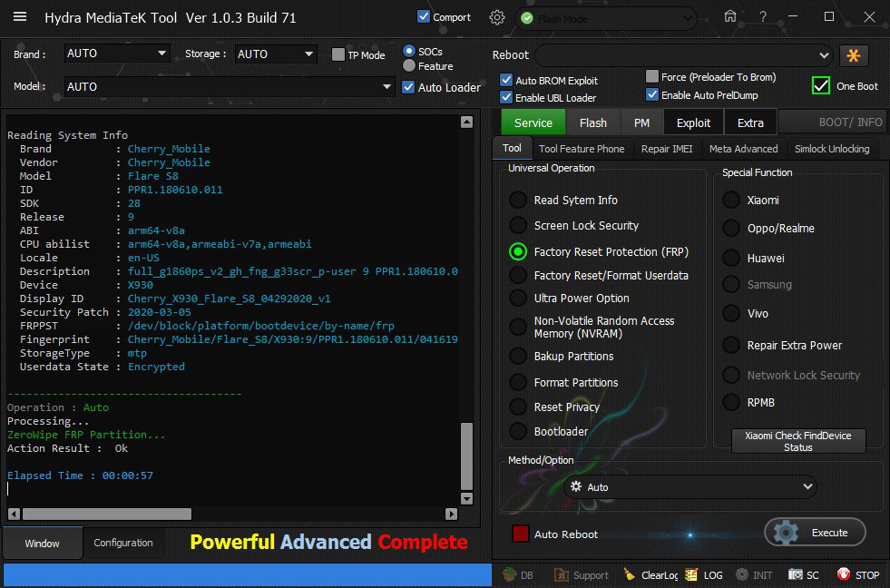This screenshot has height=588, width=890.
Task: Open the Simlock Unlocking tab
Action: click(x=832, y=149)
